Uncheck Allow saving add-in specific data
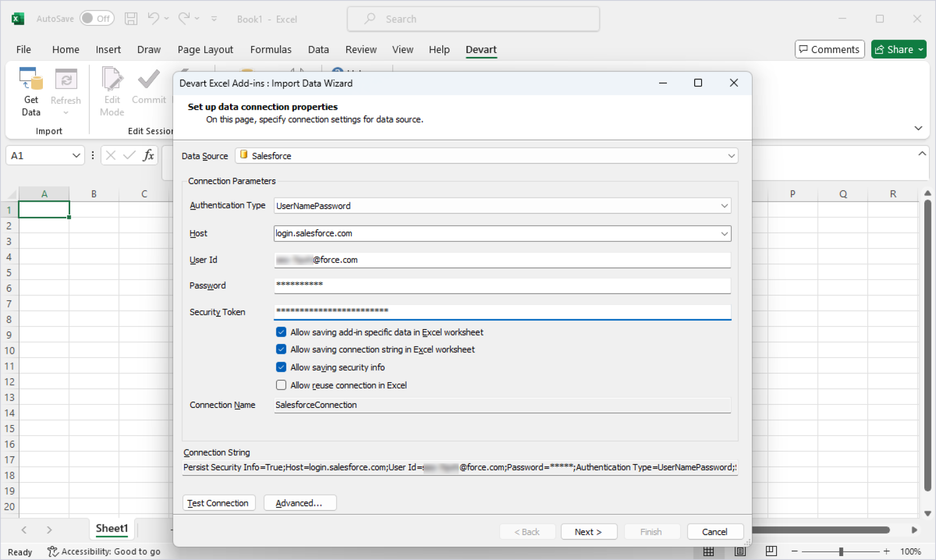 (x=281, y=332)
